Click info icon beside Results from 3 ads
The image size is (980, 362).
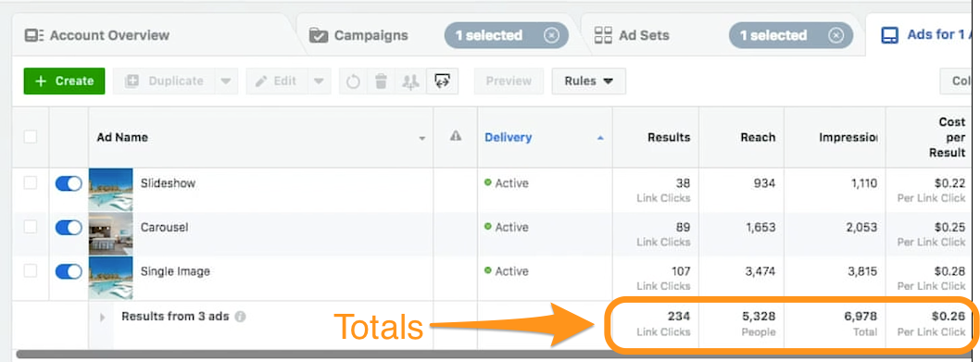pyautogui.click(x=241, y=317)
